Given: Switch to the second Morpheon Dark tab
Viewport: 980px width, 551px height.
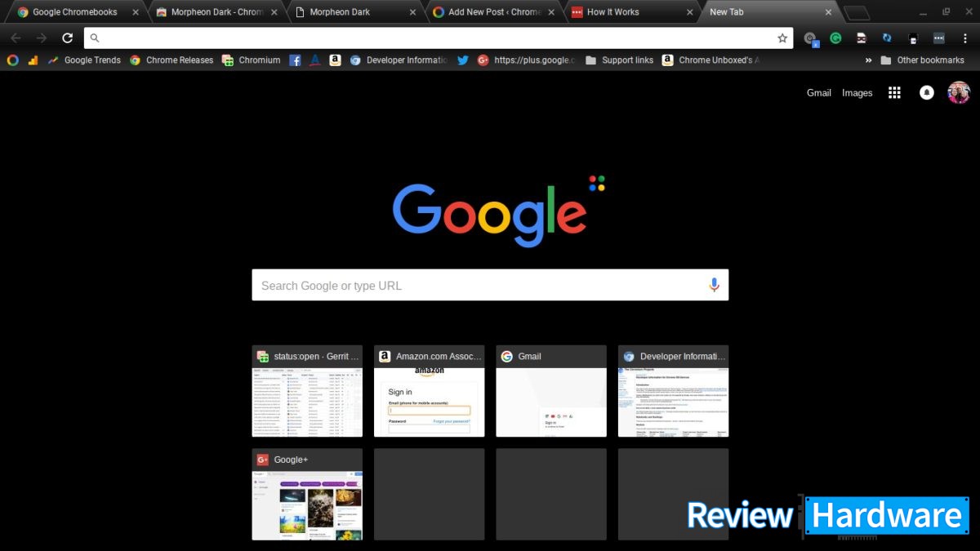Looking at the screenshot, I should click(353, 12).
